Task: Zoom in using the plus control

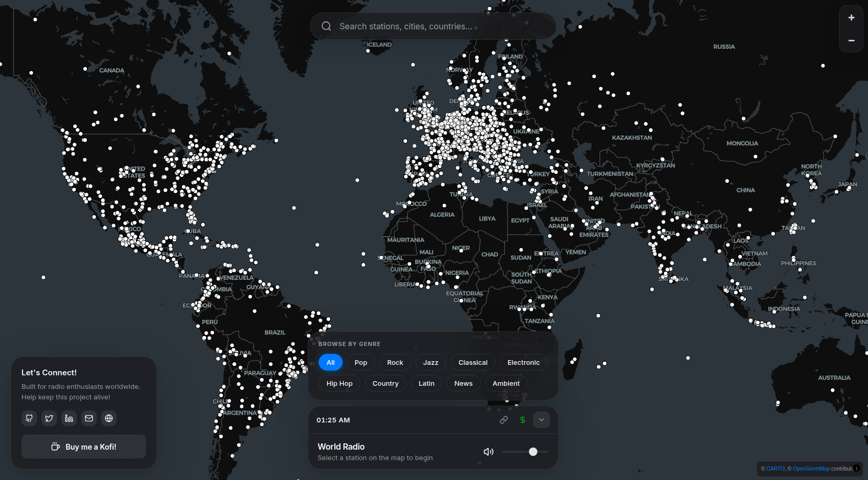Action: click(x=851, y=17)
